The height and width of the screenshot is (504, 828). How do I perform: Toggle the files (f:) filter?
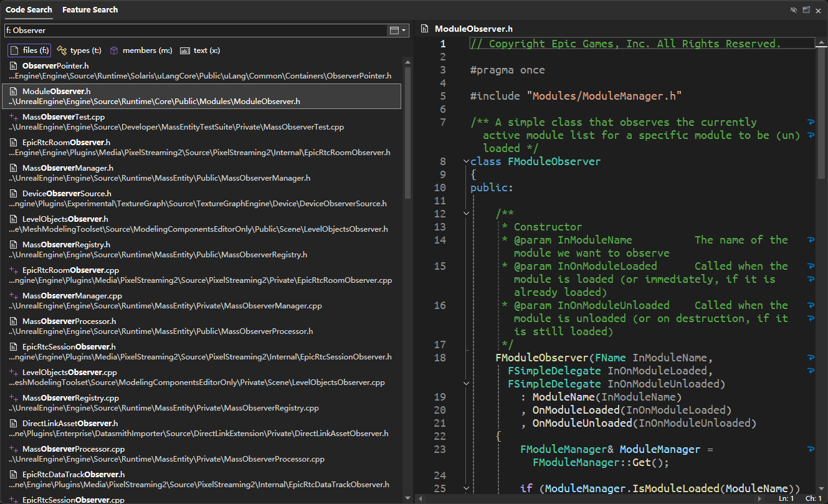click(x=29, y=50)
